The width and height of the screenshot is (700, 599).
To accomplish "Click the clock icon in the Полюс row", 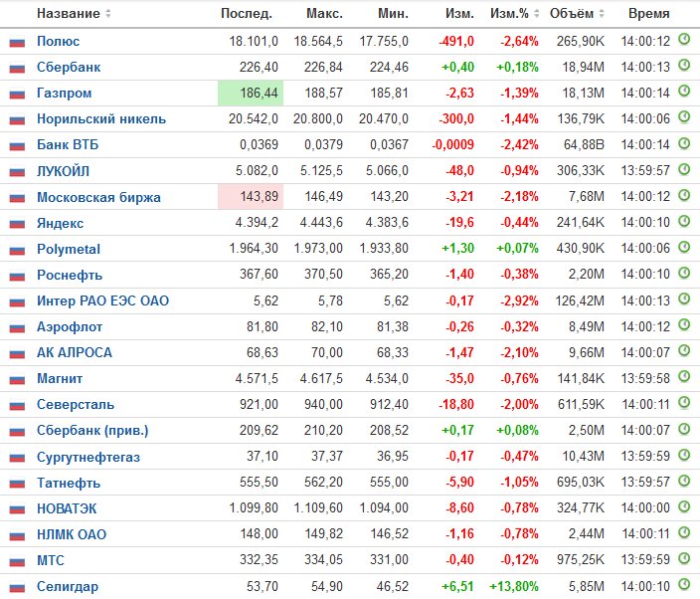I will coord(684,40).
